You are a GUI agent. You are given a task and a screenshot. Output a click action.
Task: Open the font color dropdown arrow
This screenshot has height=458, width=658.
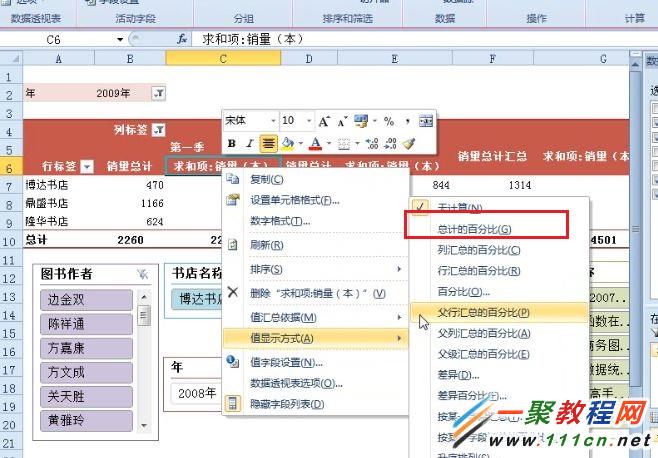pos(329,144)
